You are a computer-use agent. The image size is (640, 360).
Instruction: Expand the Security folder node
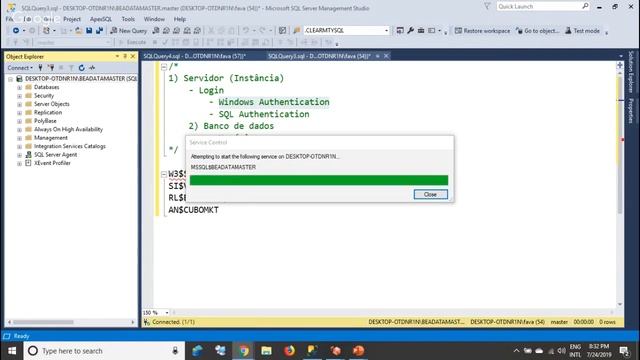point(19,96)
